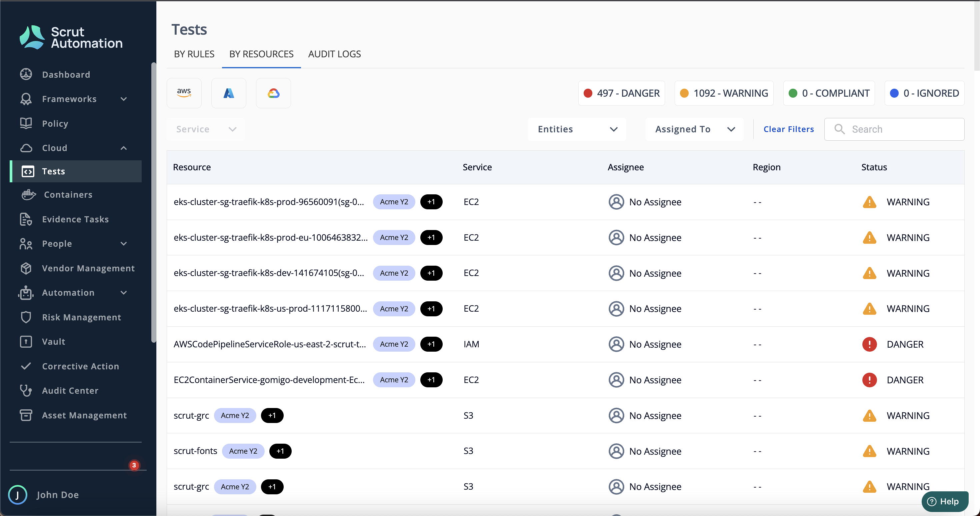Filter by 0 - COMPLIANT status
The image size is (980, 516).
829,93
